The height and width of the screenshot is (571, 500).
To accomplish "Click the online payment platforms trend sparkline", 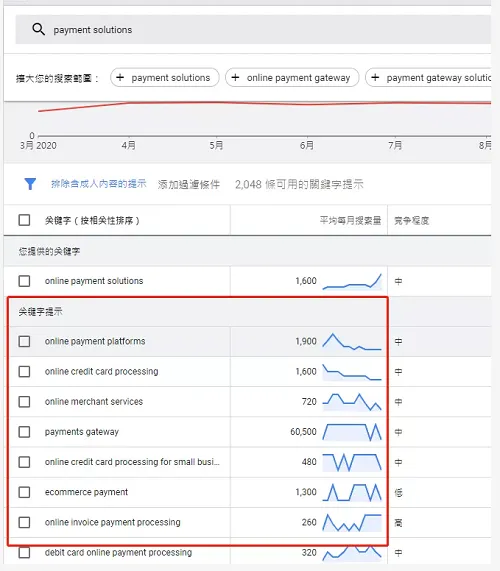I will point(352,342).
